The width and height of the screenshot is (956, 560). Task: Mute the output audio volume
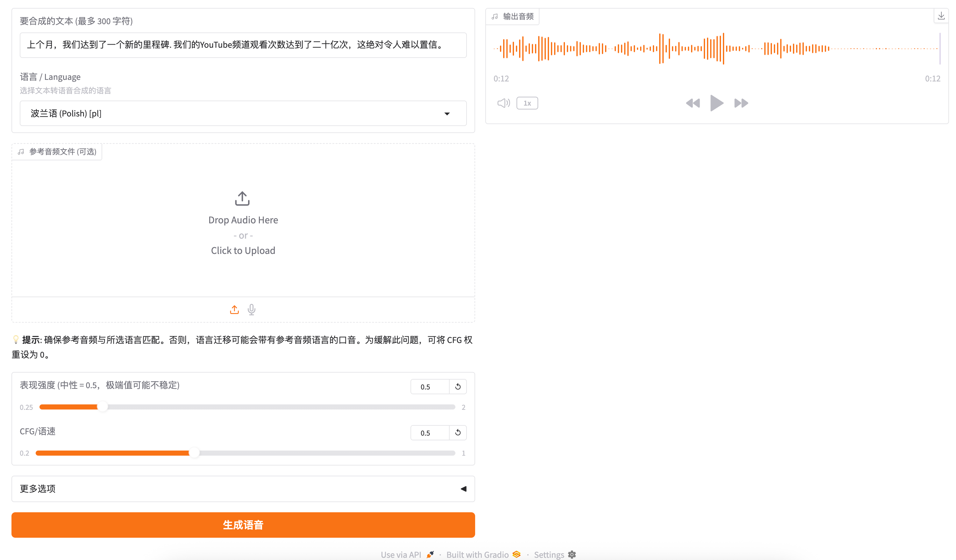point(503,103)
